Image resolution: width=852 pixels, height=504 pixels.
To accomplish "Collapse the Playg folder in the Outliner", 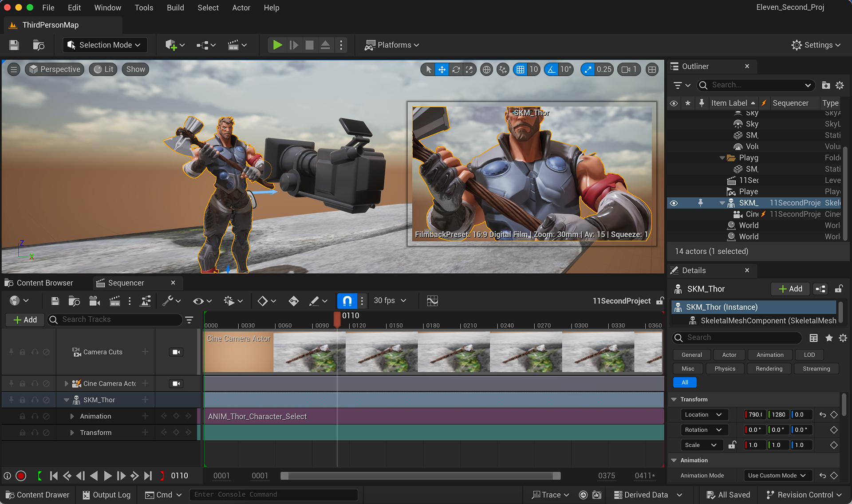I will click(722, 158).
